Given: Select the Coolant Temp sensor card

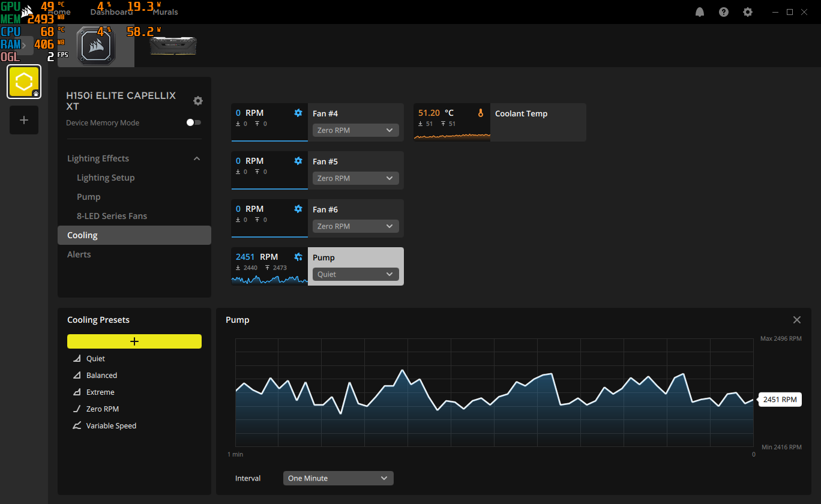Looking at the screenshot, I should 500,122.
